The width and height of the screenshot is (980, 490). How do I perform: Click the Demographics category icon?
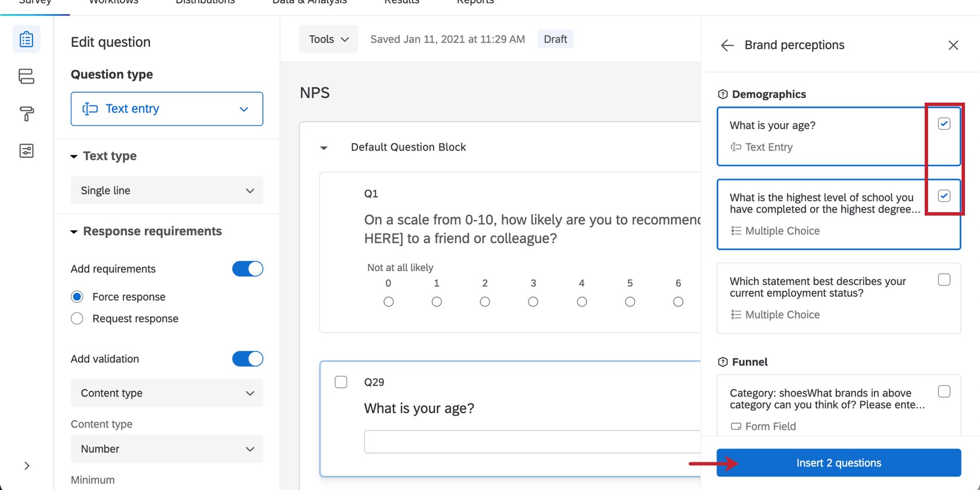723,95
